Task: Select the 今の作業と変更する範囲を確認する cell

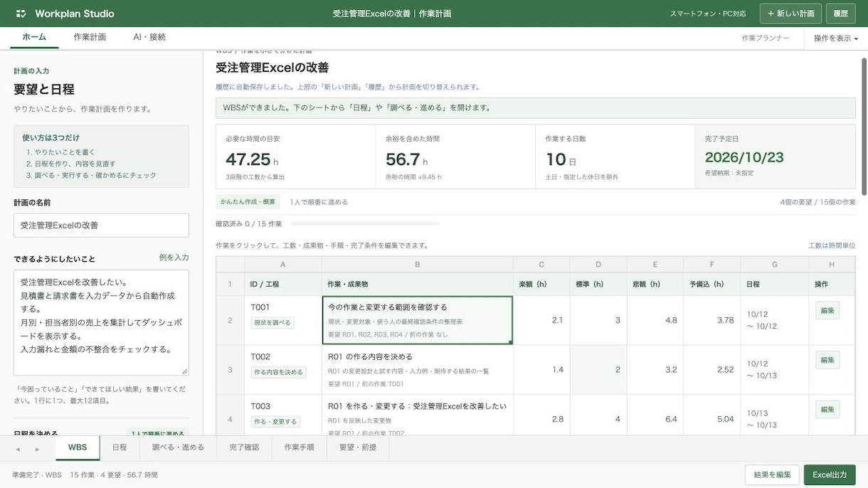Action: coord(418,320)
